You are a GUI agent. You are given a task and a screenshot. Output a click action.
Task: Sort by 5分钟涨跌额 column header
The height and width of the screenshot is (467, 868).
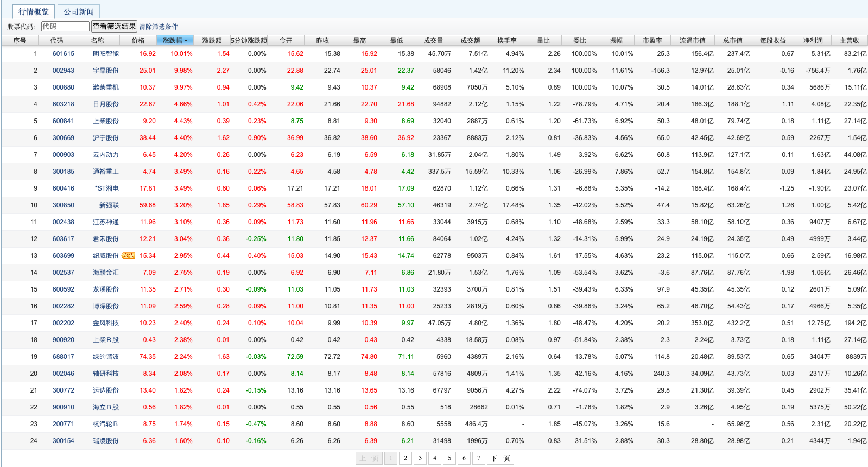[x=249, y=41]
